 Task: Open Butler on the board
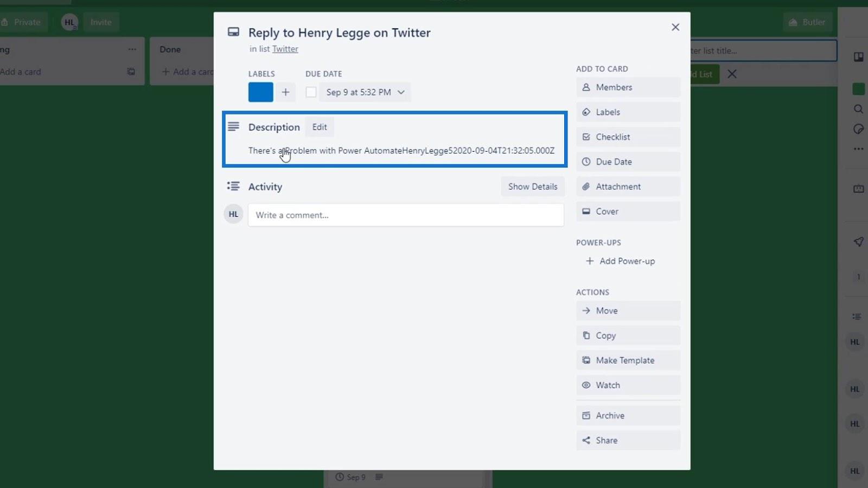point(807,22)
